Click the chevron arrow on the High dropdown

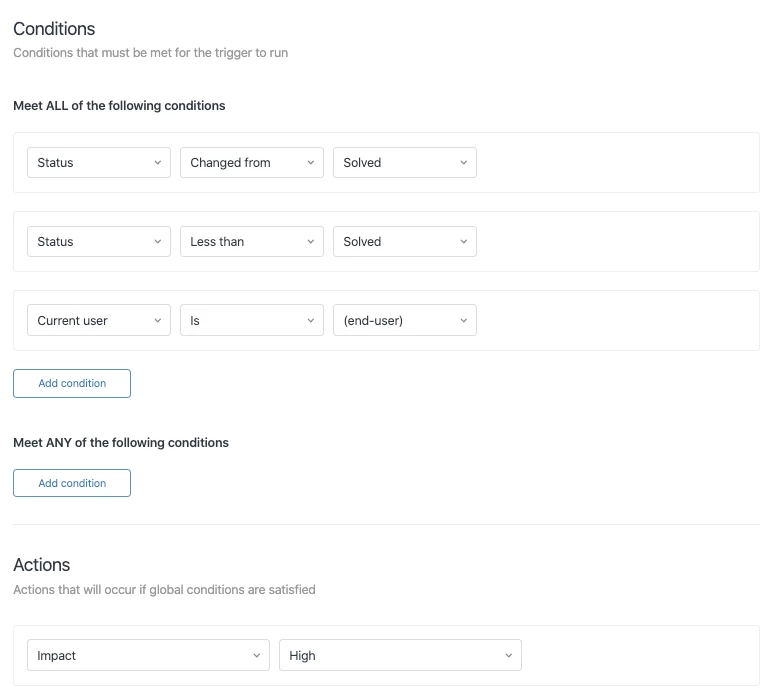click(508, 656)
